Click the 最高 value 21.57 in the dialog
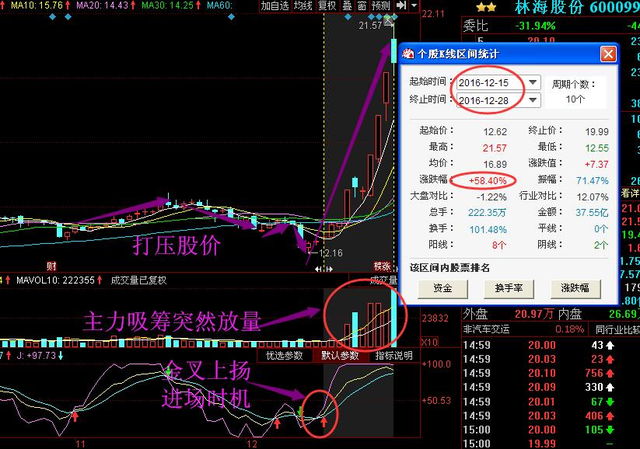The height and width of the screenshot is (449, 640). click(495, 148)
